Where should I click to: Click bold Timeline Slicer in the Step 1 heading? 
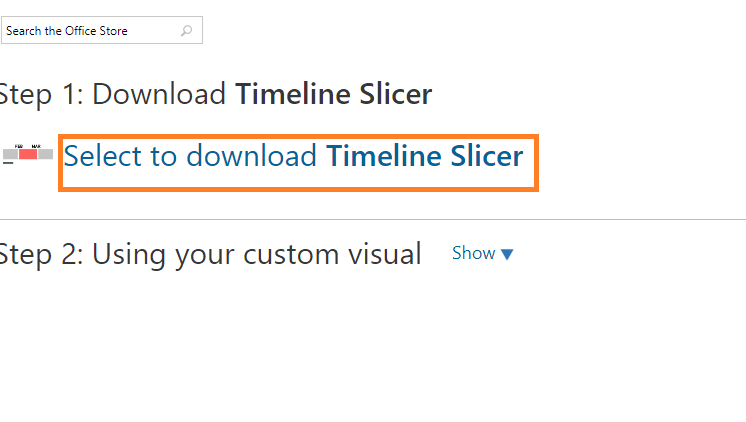tap(333, 95)
